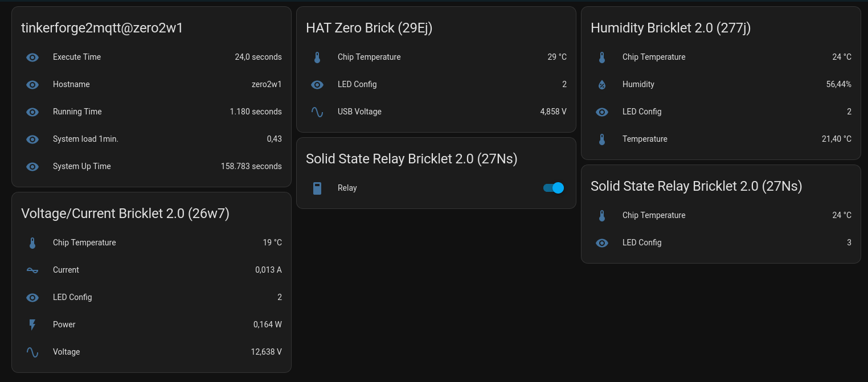Click the Relay switch device icon
Image resolution: width=868 pixels, height=382 pixels.
[317, 188]
